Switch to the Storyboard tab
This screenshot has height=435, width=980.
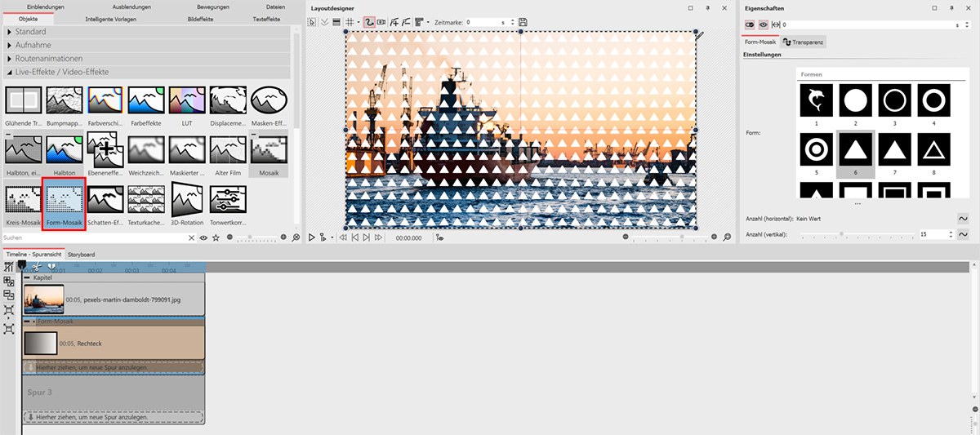click(81, 255)
